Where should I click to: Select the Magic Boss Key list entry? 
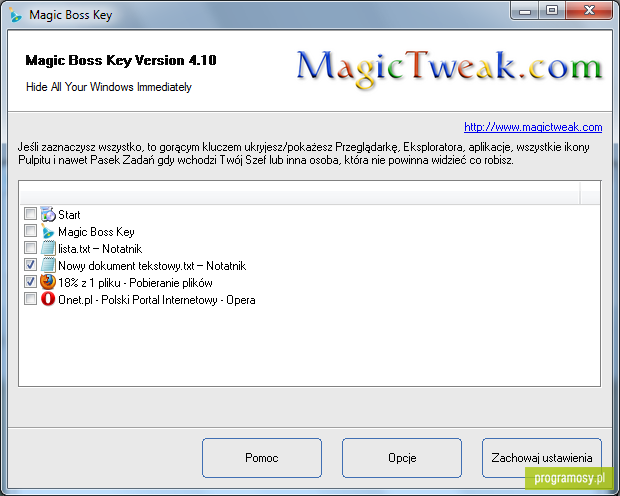tap(96, 232)
